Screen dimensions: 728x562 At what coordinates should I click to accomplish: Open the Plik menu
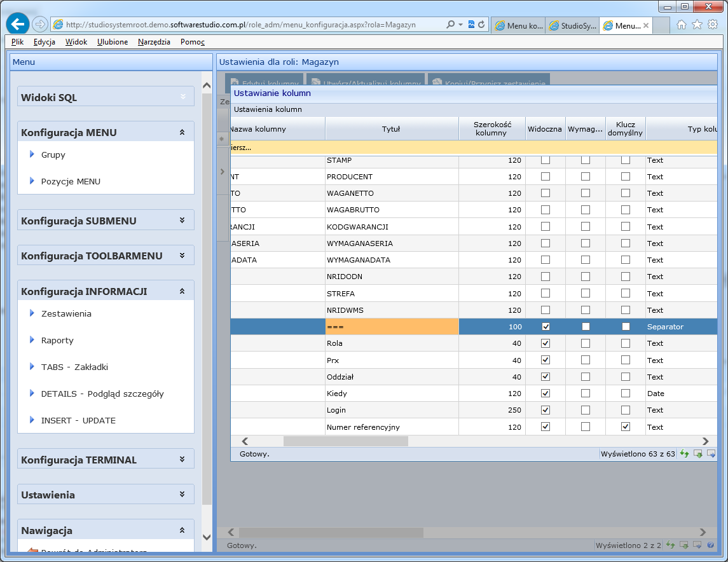click(17, 42)
